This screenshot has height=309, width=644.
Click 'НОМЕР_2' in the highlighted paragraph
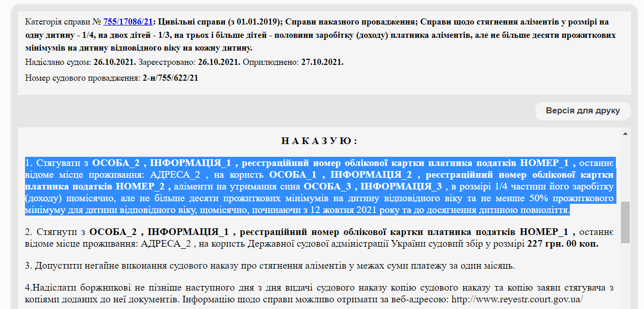[x=141, y=186]
